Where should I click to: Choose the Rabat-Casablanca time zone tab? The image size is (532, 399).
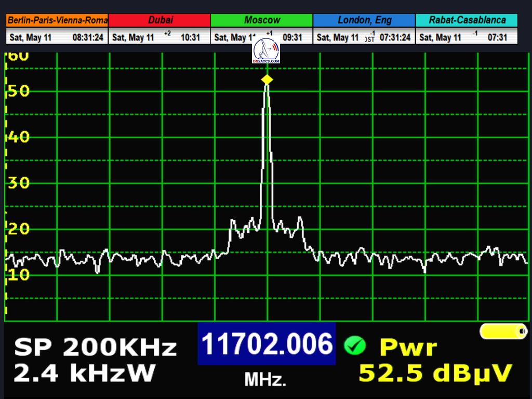tap(467, 20)
